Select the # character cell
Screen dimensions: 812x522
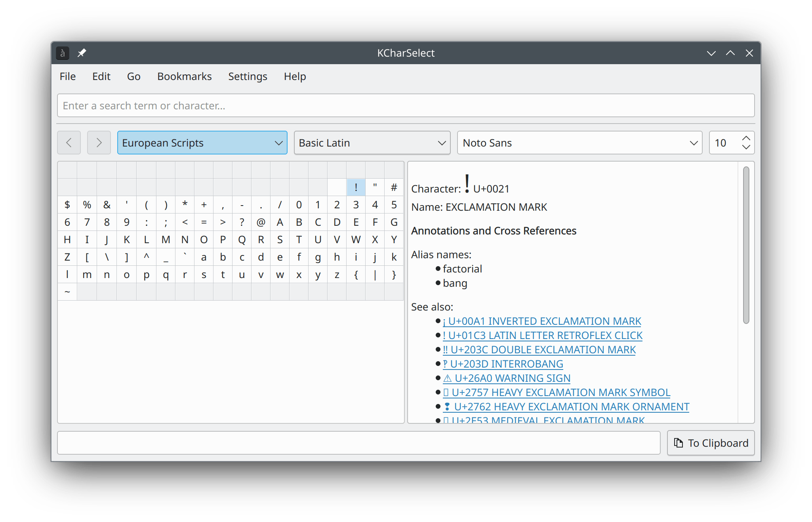pos(394,187)
